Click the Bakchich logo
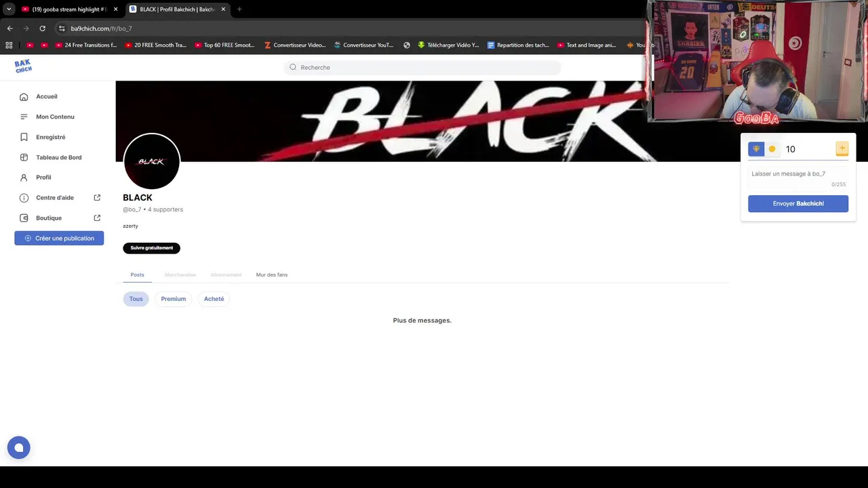 pos(23,66)
